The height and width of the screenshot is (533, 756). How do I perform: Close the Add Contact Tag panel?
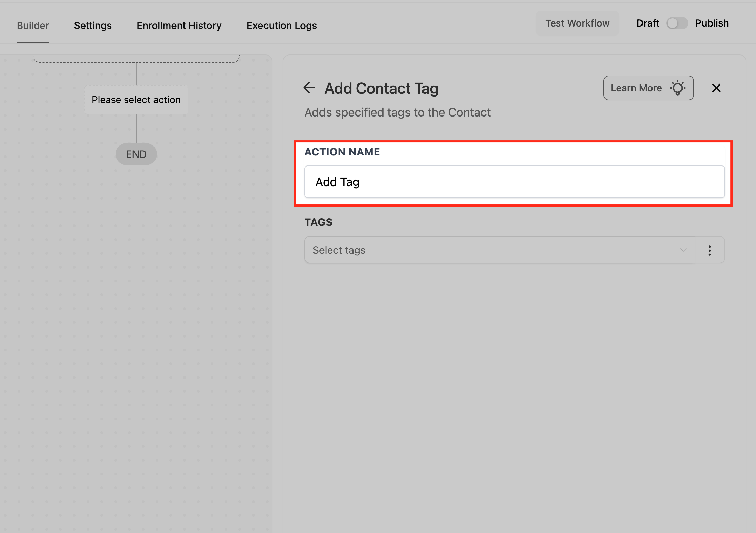coord(716,88)
